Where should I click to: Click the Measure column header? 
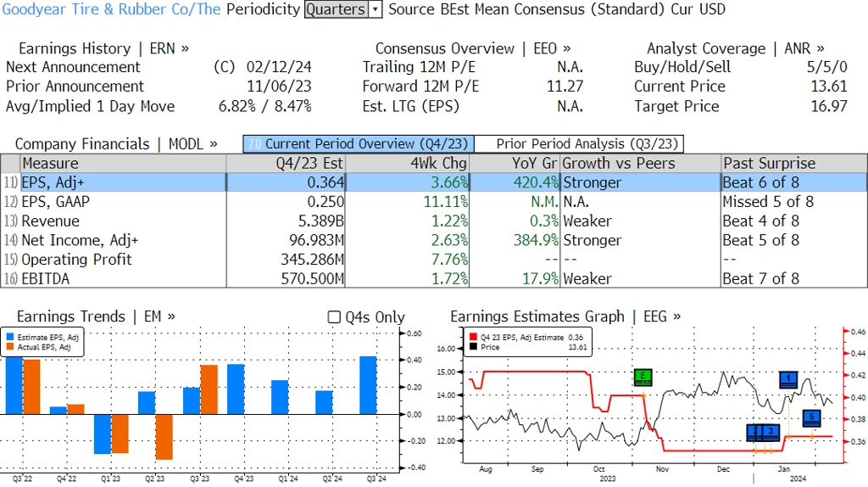click(123, 164)
